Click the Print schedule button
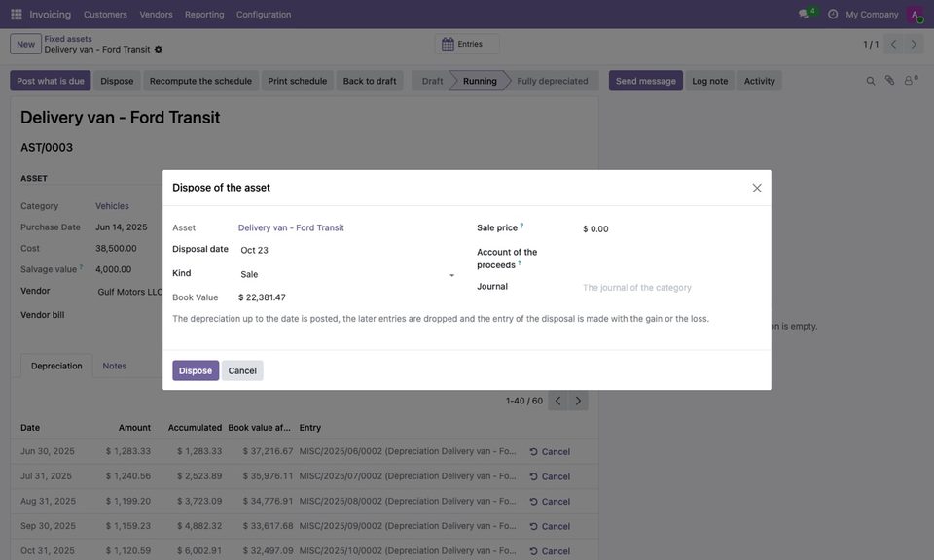The width and height of the screenshot is (934, 560). (298, 81)
